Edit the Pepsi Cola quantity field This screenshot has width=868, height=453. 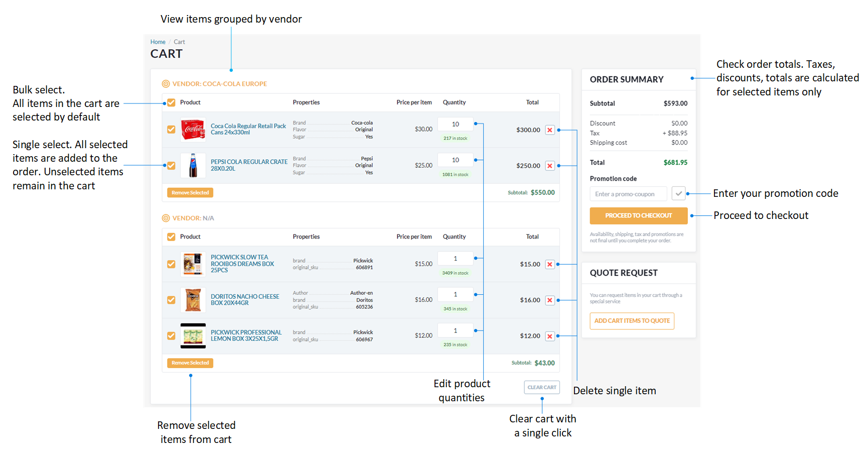[455, 160]
